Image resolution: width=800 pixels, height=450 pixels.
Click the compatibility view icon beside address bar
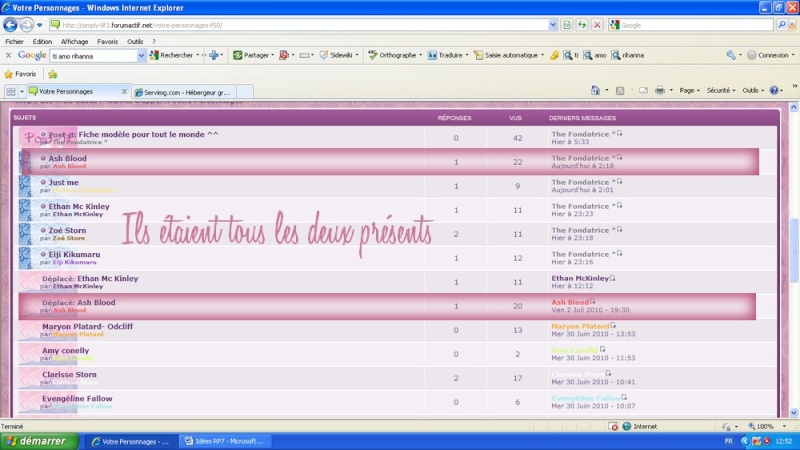coord(567,25)
